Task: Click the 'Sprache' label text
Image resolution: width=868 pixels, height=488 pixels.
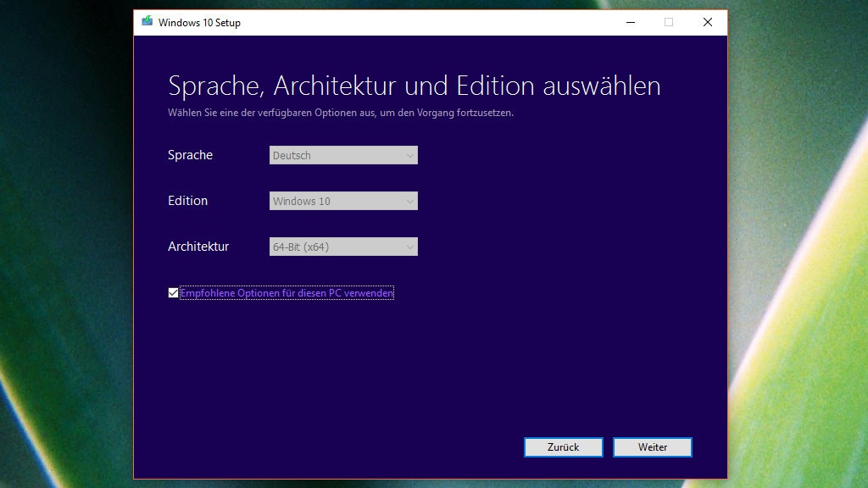Action: coord(190,155)
